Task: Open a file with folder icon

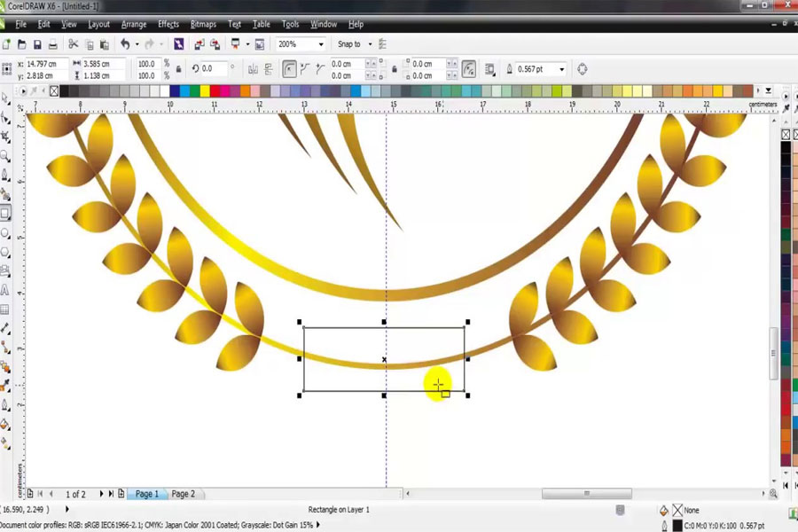Action: tap(22, 44)
